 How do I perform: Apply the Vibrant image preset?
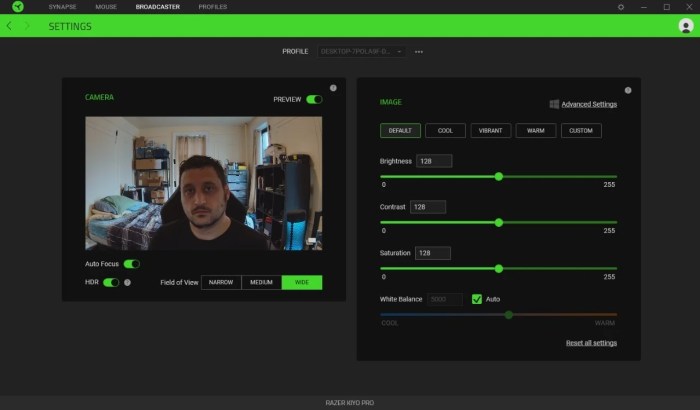pos(491,130)
